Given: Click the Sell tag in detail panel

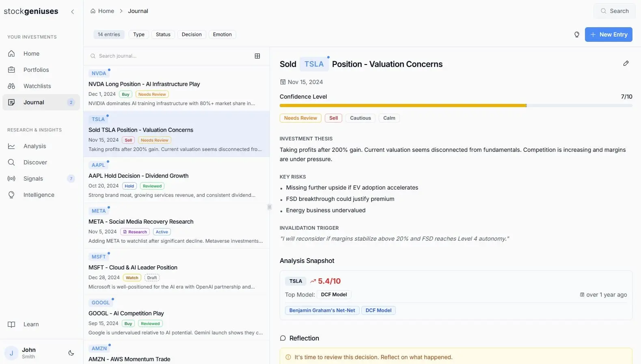Looking at the screenshot, I should [x=334, y=118].
